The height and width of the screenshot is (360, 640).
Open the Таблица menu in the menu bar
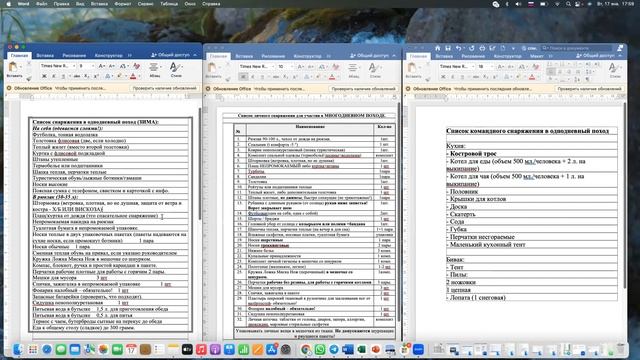click(x=169, y=4)
